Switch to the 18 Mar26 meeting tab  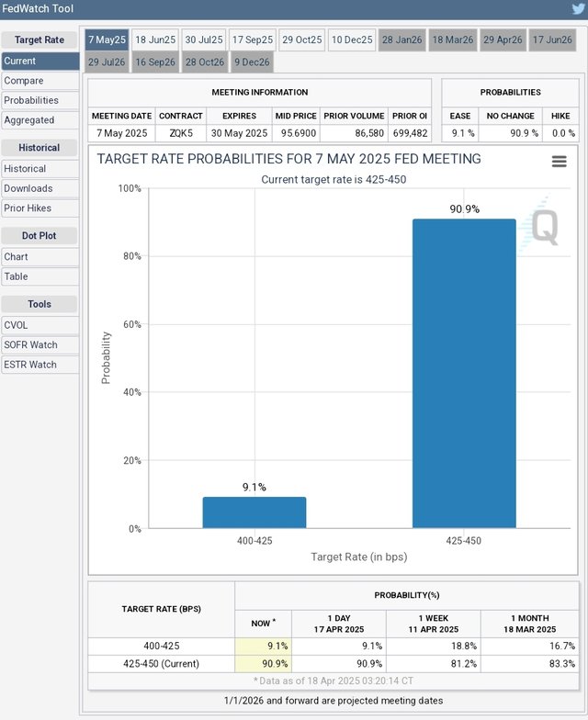[452, 40]
